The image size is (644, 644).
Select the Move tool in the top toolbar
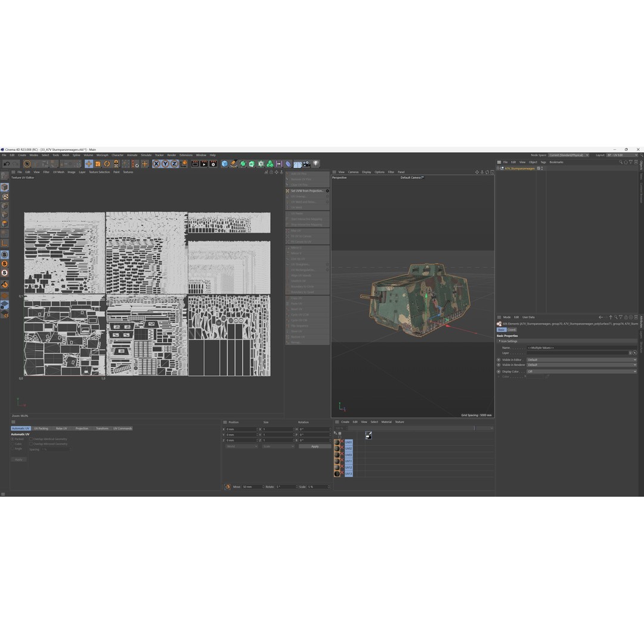point(89,164)
